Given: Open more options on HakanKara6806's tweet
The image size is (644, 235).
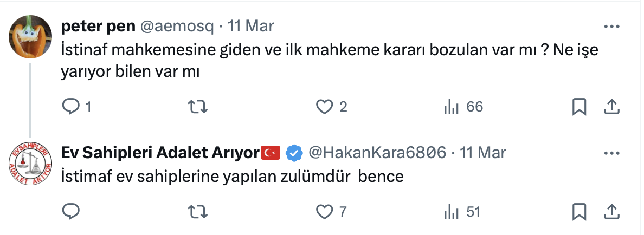Looking at the screenshot, I should point(611,153).
